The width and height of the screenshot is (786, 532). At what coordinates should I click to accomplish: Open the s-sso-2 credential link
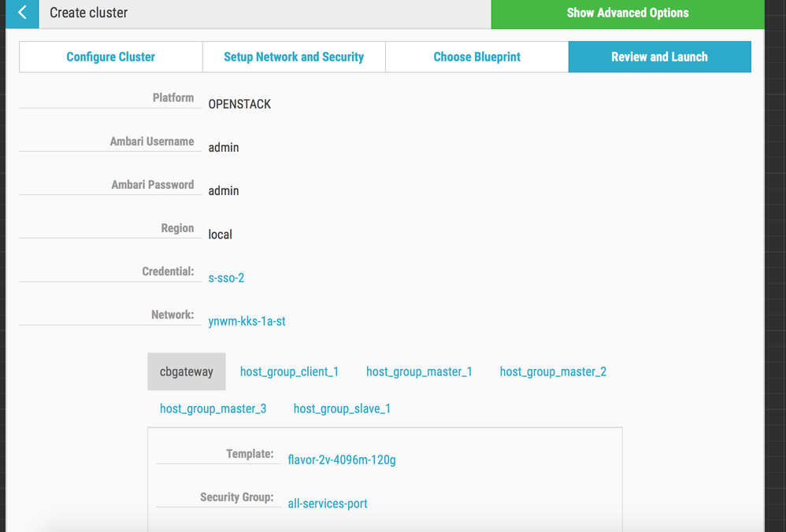tap(226, 278)
